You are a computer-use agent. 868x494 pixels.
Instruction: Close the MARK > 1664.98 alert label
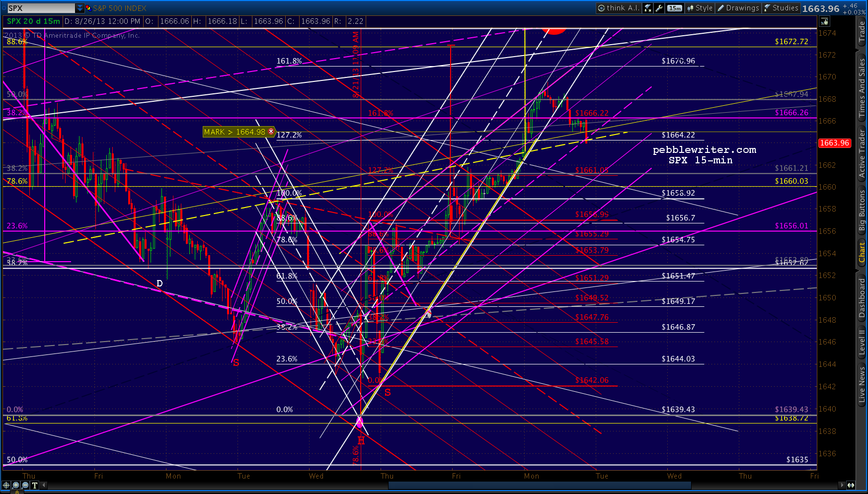click(271, 132)
